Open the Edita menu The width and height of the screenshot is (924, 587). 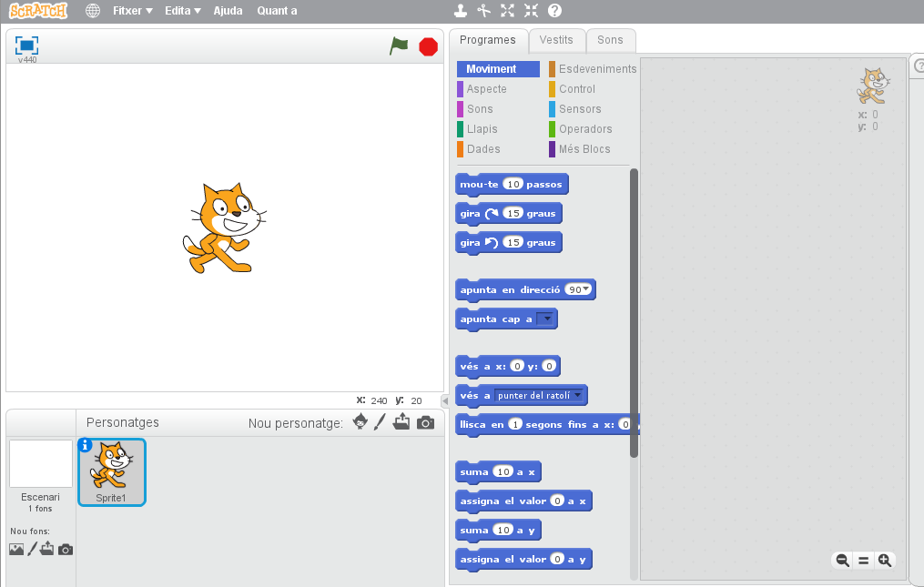[183, 11]
